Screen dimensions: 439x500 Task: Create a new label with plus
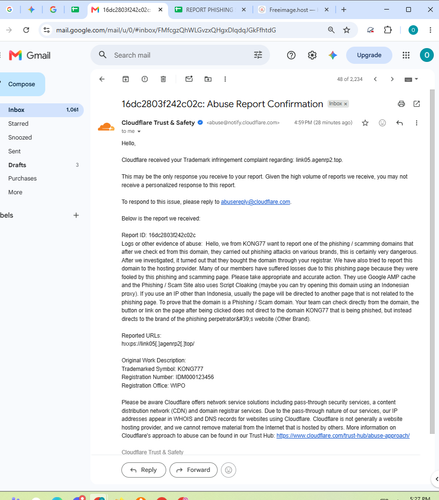click(x=76, y=215)
